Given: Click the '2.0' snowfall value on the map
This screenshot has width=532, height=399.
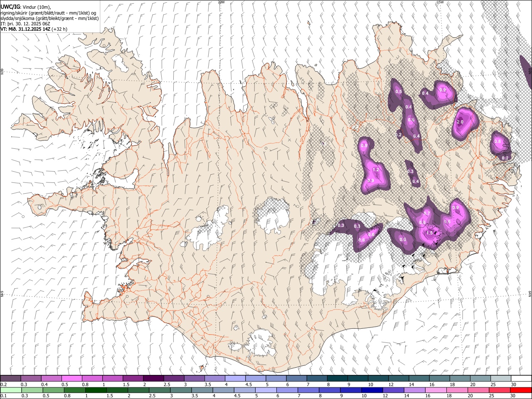Looking at the screenshot, I should pyautogui.click(x=460, y=122).
